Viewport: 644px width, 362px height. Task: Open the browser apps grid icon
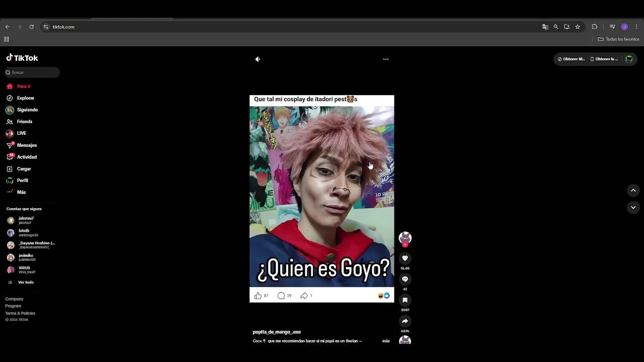7,39
